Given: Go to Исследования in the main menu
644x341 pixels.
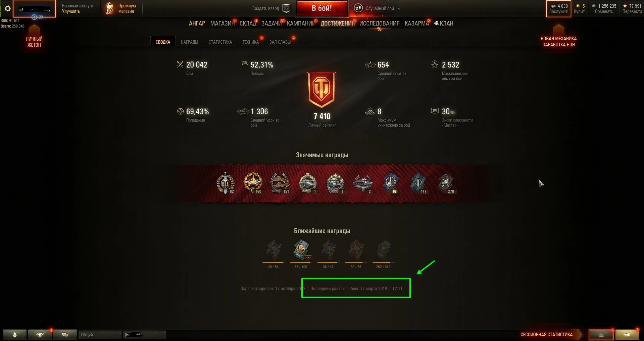Looking at the screenshot, I should click(x=379, y=24).
